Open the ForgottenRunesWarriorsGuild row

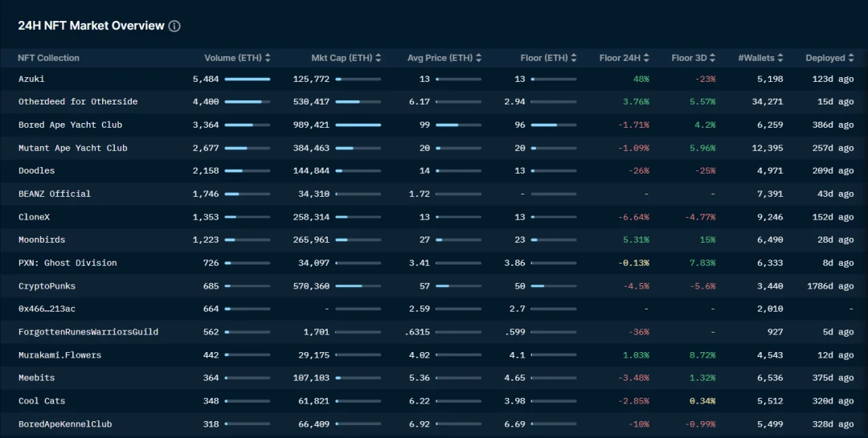pyautogui.click(x=434, y=332)
